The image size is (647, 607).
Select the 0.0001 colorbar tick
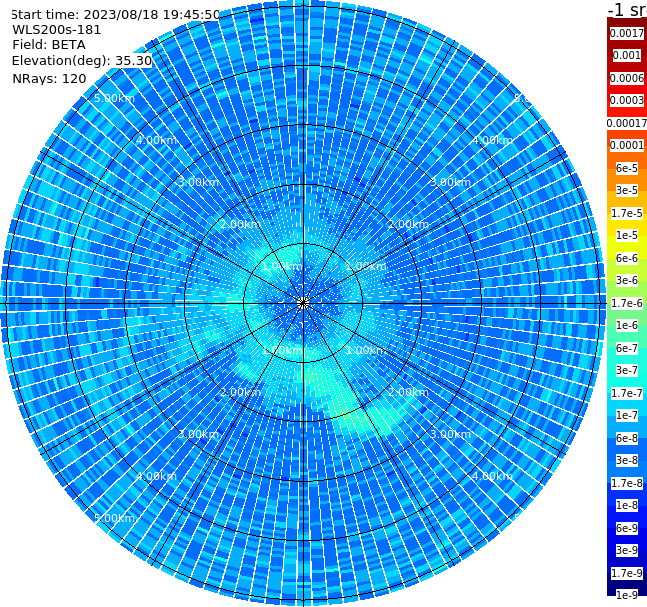tap(627, 145)
